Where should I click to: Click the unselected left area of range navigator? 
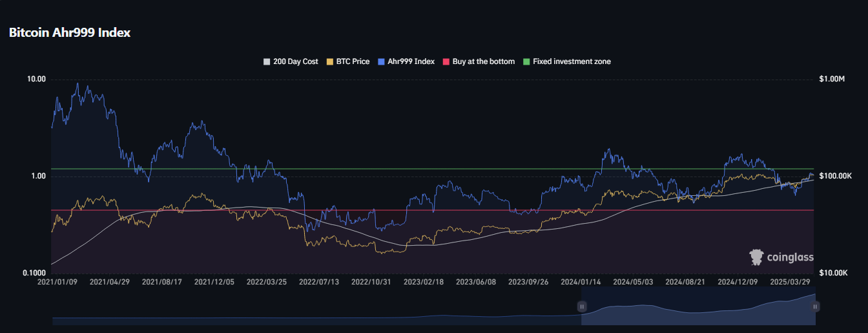coord(316,310)
